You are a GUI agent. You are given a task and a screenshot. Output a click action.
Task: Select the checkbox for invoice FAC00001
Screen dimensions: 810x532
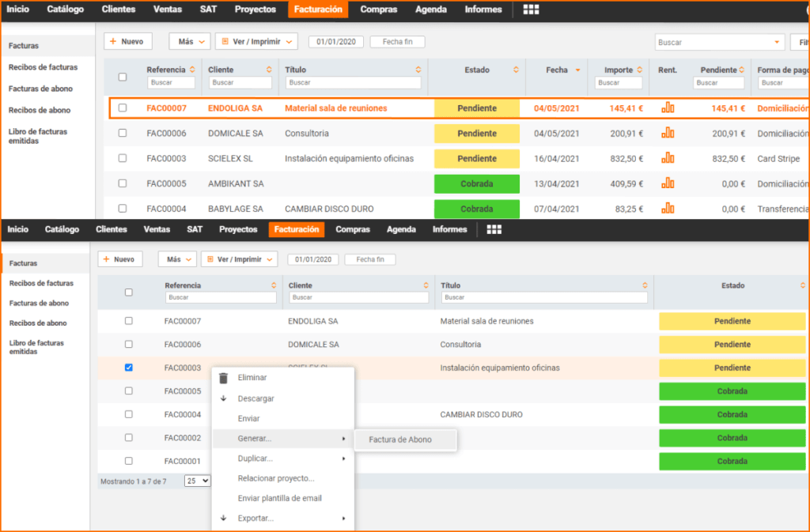[129, 461]
